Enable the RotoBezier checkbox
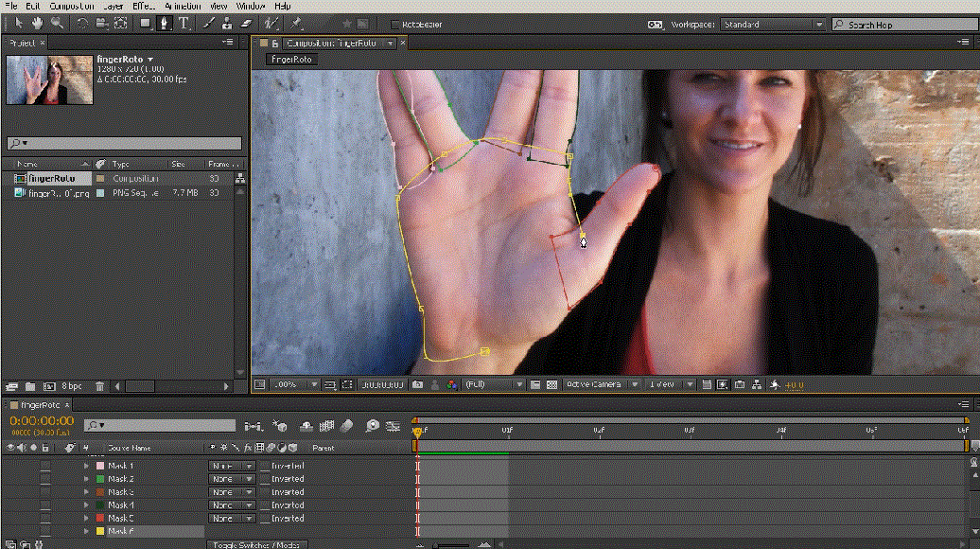This screenshot has height=549, width=980. pos(394,25)
